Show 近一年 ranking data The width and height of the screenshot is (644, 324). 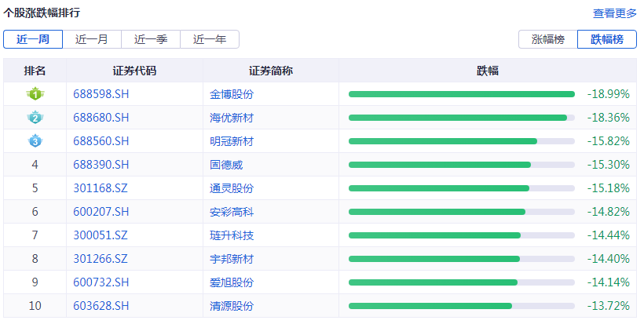point(210,39)
